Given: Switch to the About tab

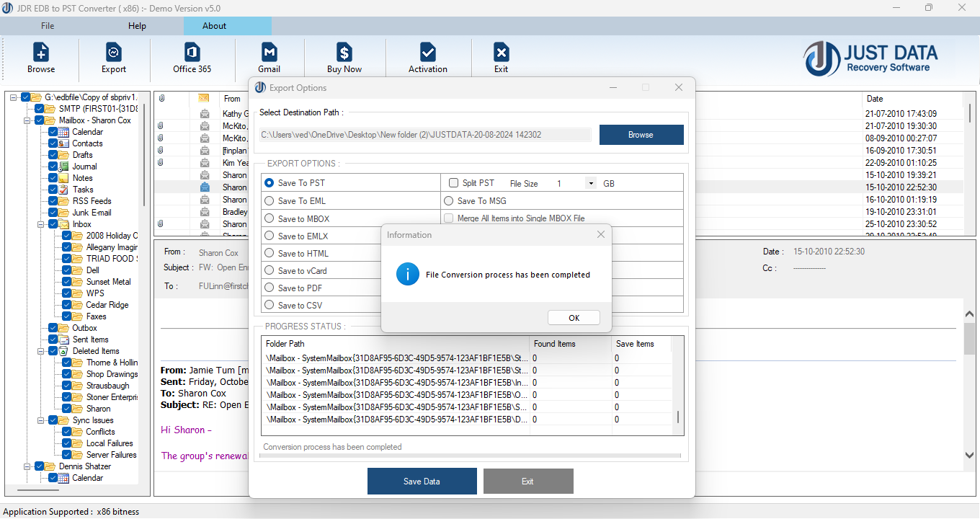Looking at the screenshot, I should click(x=214, y=25).
